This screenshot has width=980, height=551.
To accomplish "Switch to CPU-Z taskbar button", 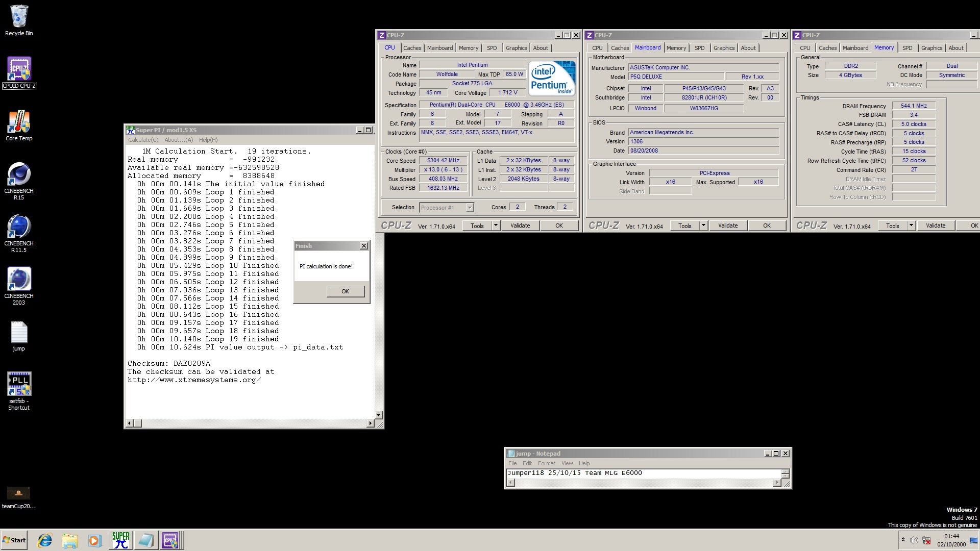I will [171, 540].
